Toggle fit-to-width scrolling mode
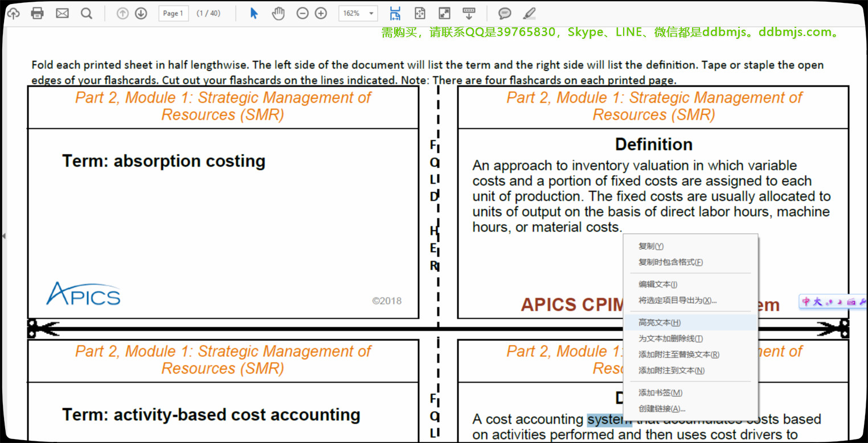The height and width of the screenshot is (443, 868). [395, 13]
